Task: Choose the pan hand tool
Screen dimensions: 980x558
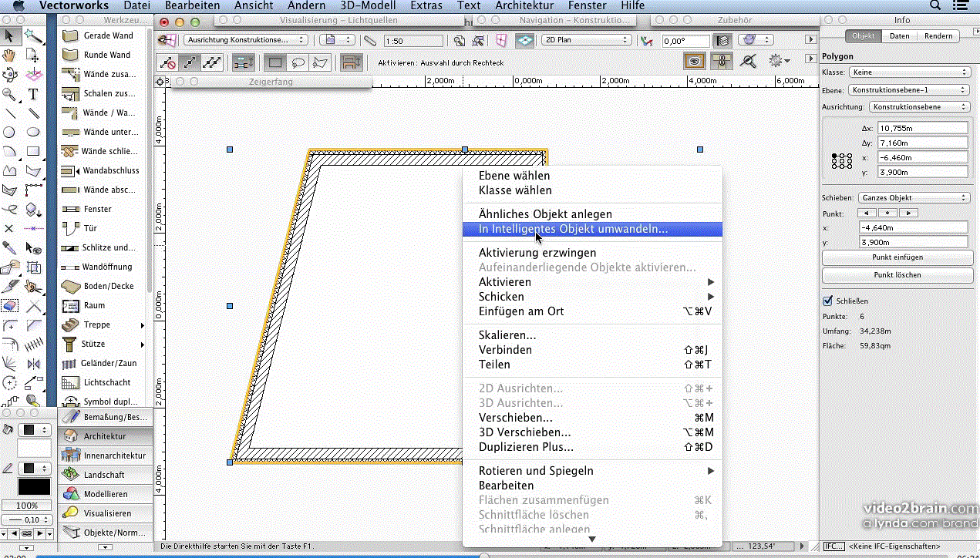Action: coord(9,55)
